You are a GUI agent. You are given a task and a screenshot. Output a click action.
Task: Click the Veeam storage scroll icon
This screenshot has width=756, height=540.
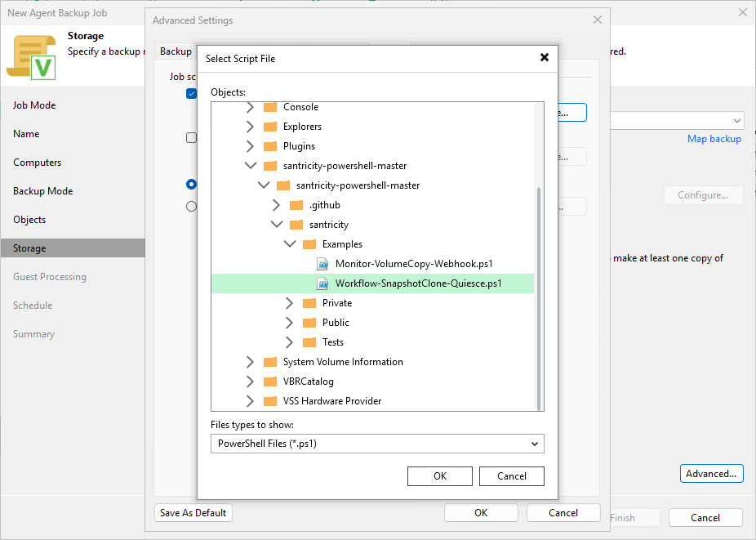click(31, 57)
